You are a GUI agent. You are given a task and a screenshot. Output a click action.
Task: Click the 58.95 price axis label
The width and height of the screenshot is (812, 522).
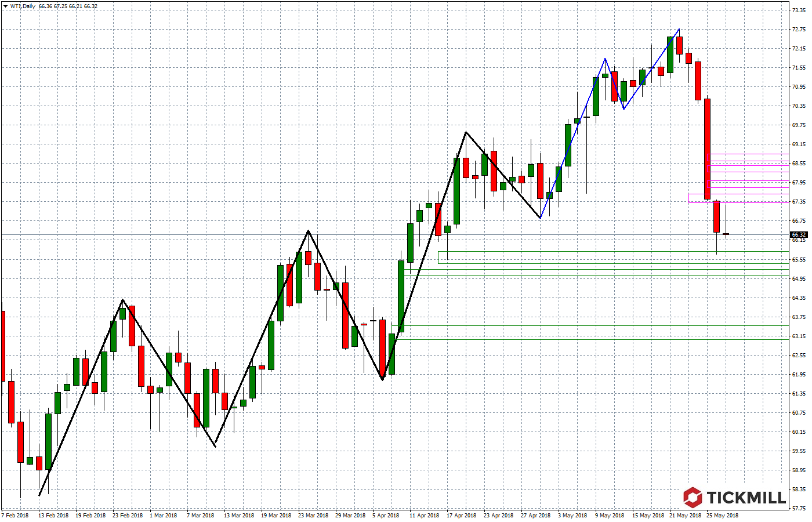click(799, 470)
